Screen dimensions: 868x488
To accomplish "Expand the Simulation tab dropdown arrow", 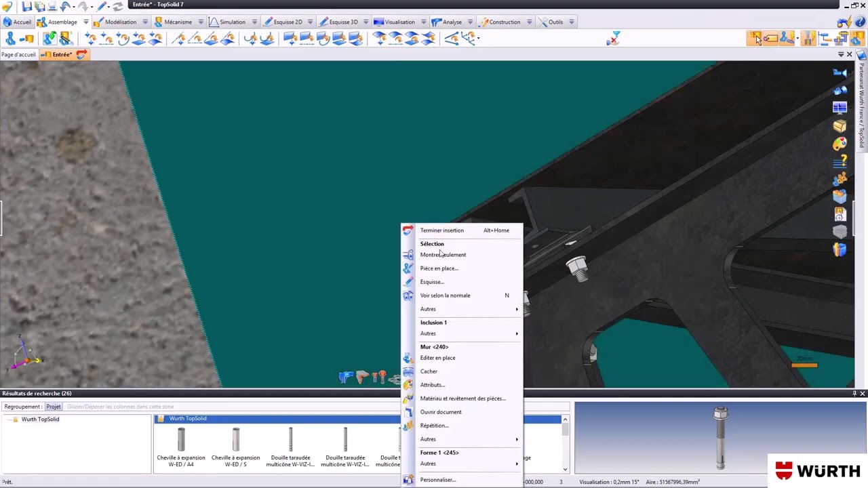I will [x=255, y=22].
